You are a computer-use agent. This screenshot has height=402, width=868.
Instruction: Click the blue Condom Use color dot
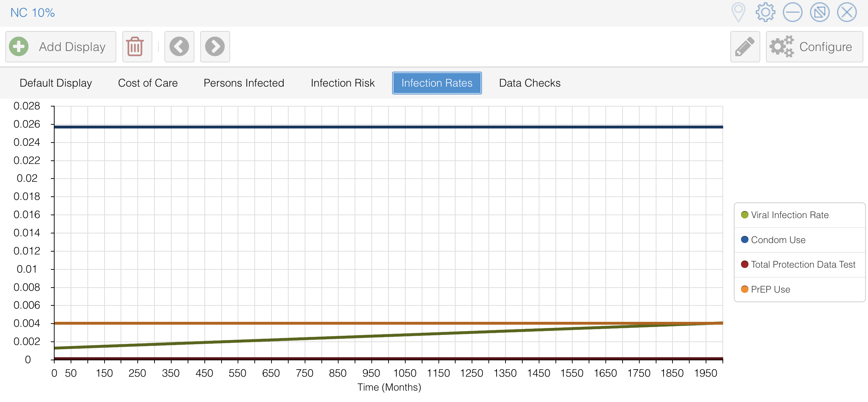click(744, 239)
